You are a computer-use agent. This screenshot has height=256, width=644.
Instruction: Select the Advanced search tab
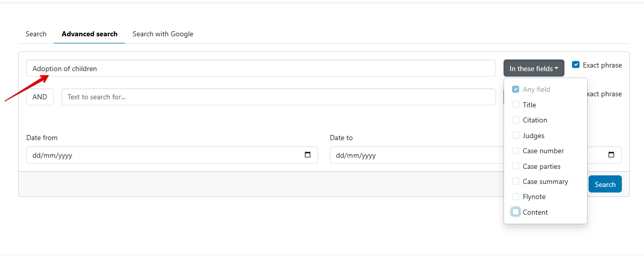click(90, 34)
